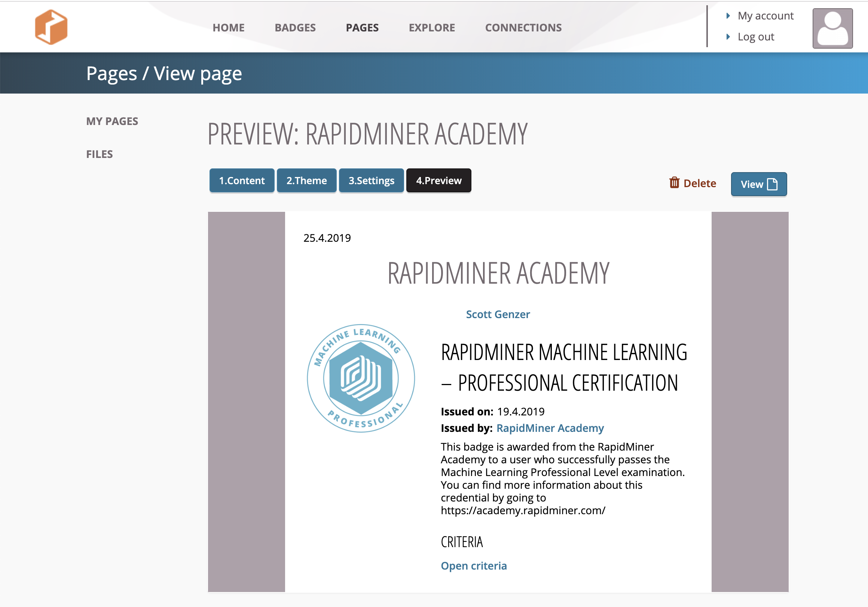Click the Machine Learning Professional Certification heading

pos(564,367)
